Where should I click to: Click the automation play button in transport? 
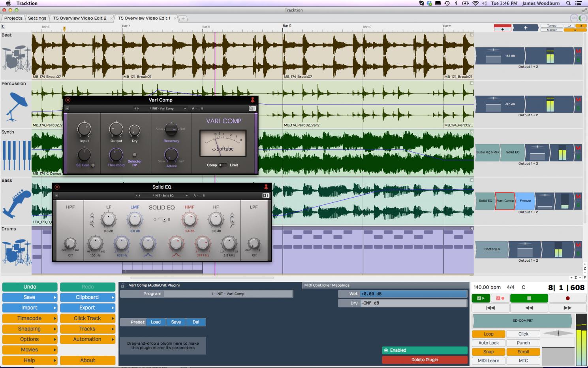pyautogui.click(x=481, y=298)
